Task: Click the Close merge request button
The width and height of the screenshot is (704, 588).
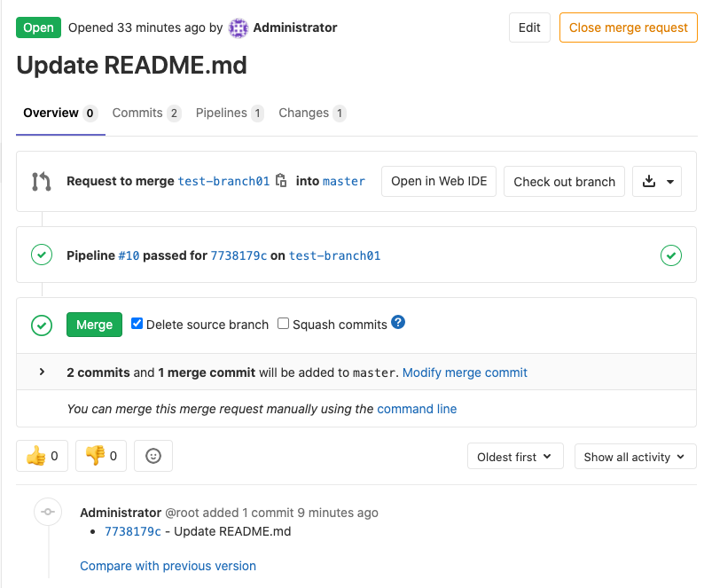Action: [628, 27]
